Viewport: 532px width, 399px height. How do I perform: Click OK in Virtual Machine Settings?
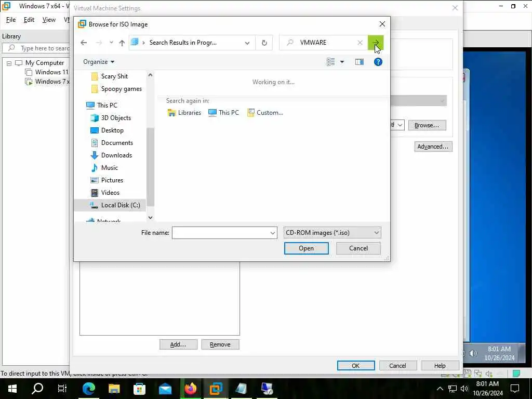355,365
